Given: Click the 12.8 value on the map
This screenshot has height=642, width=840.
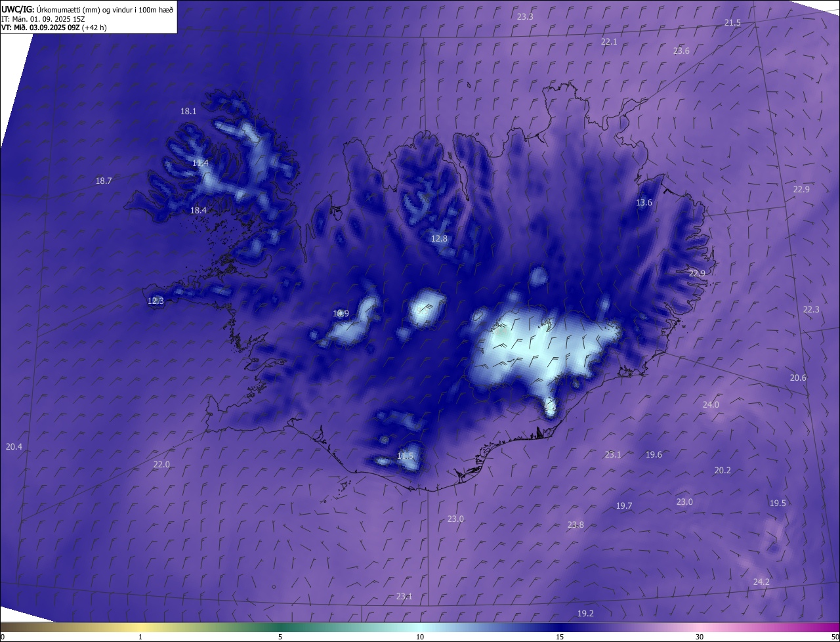Looking at the screenshot, I should coord(439,238).
